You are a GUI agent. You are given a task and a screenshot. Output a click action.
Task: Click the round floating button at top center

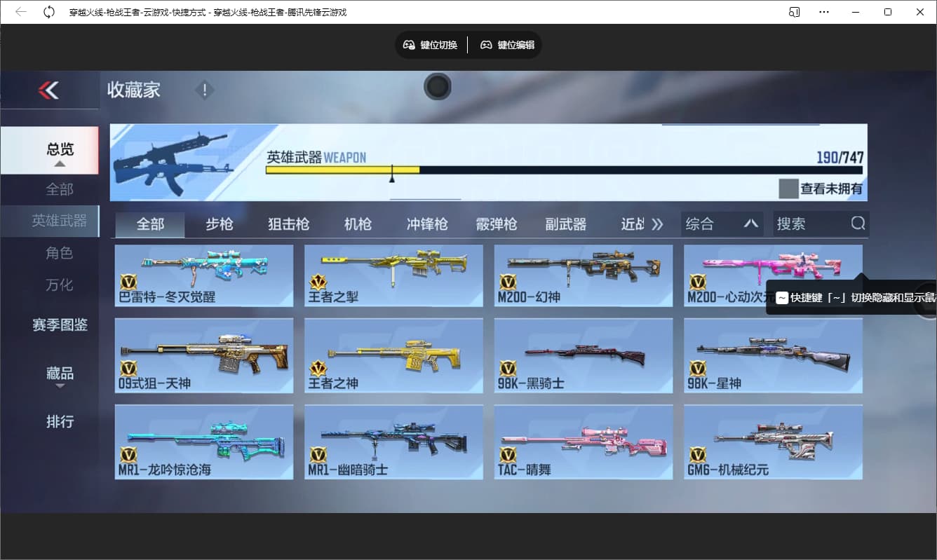coord(437,87)
